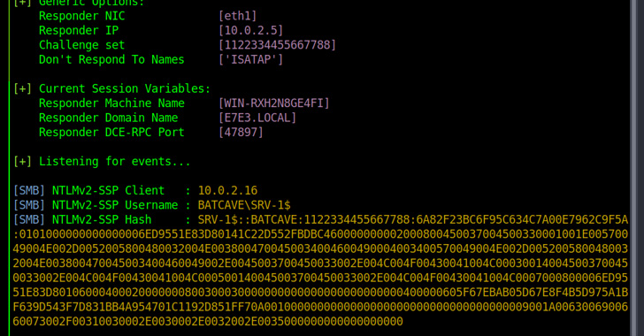Click the machine name WIN-RXH2N8GE4FI
Screen dimensions: 644x336
click(x=274, y=103)
